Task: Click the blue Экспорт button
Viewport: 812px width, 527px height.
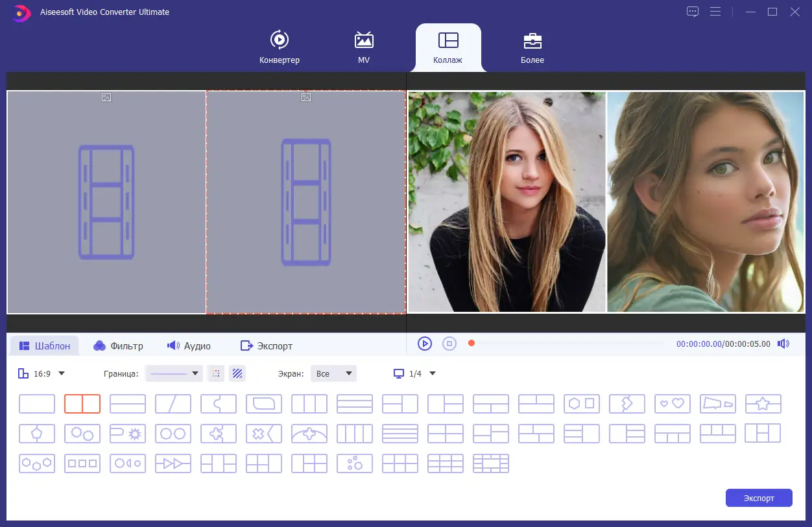Action: (x=759, y=498)
